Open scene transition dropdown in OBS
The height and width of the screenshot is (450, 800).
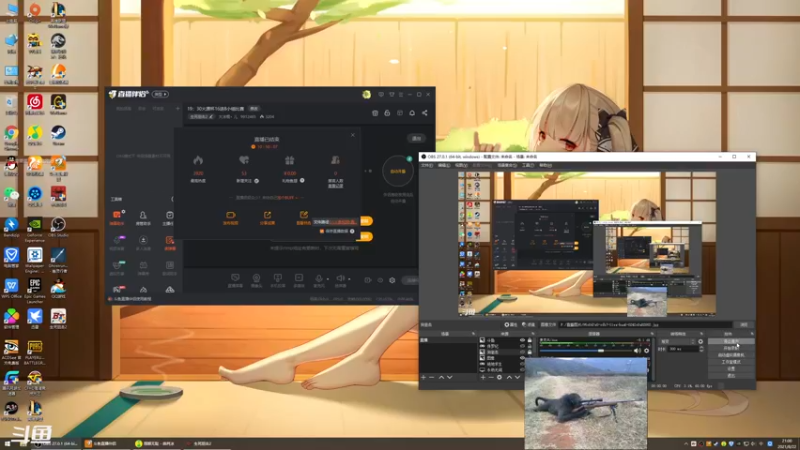click(677, 341)
